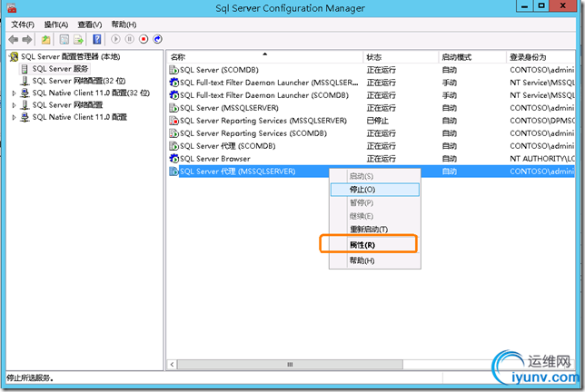Click stopped Reporting Services (MSSQLSERVER) icon
This screenshot has width=585, height=392.
click(x=174, y=121)
